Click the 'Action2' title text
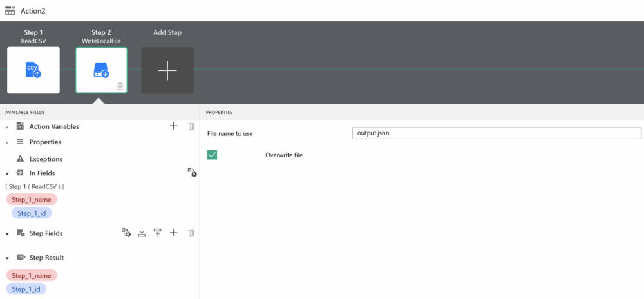Screen dimensions: 644x299 [33, 11]
